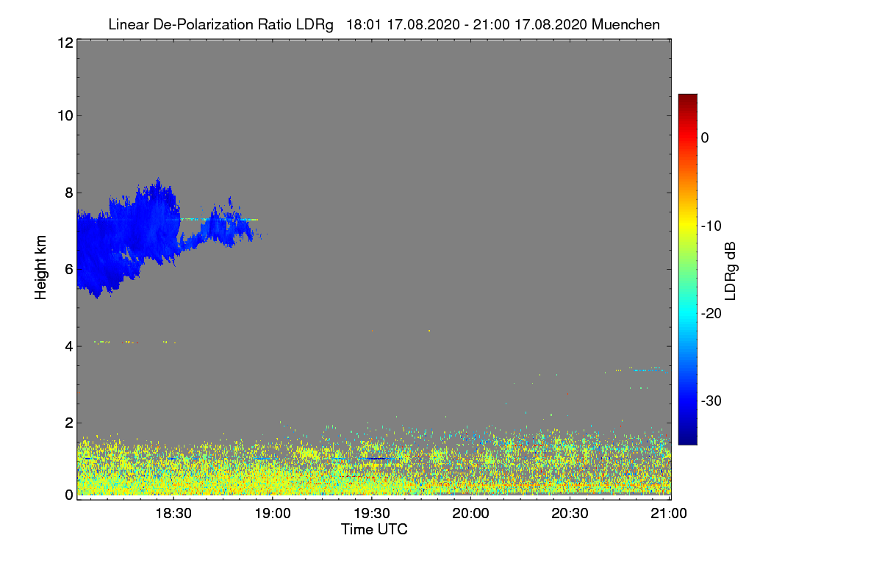Click the dark blue bottom of the colorbar
Image resolution: width=882 pixels, height=588 pixels.
pos(687,437)
